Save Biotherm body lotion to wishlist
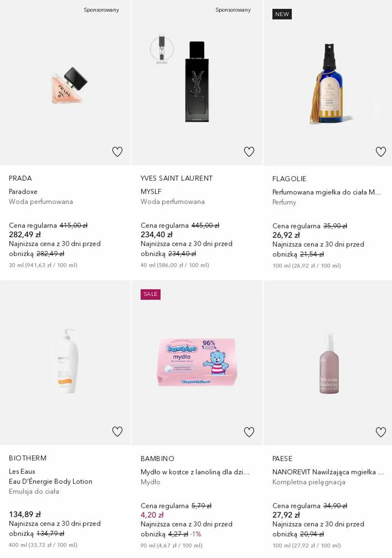 (117, 432)
